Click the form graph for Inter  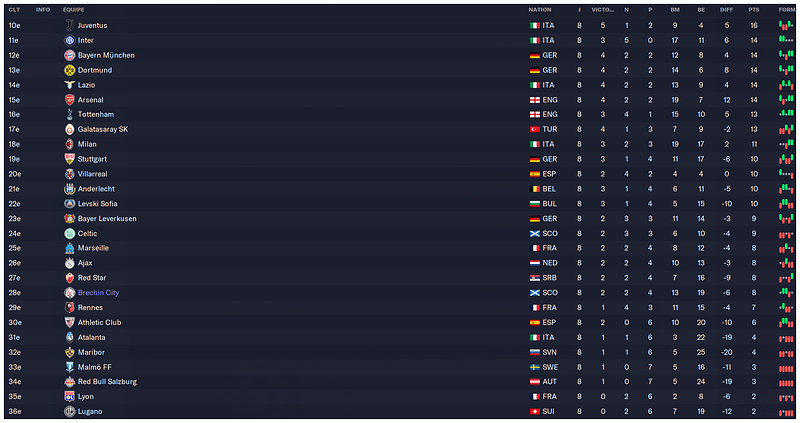click(x=786, y=40)
